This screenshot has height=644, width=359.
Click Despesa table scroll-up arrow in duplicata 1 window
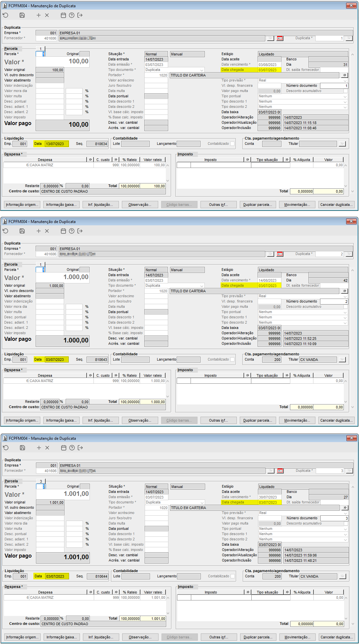click(x=167, y=165)
